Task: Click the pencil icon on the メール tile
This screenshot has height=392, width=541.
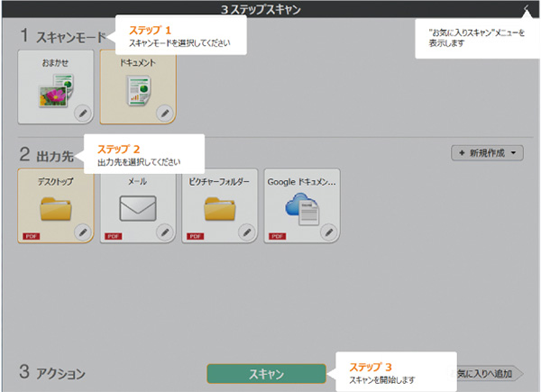Action: (x=164, y=232)
